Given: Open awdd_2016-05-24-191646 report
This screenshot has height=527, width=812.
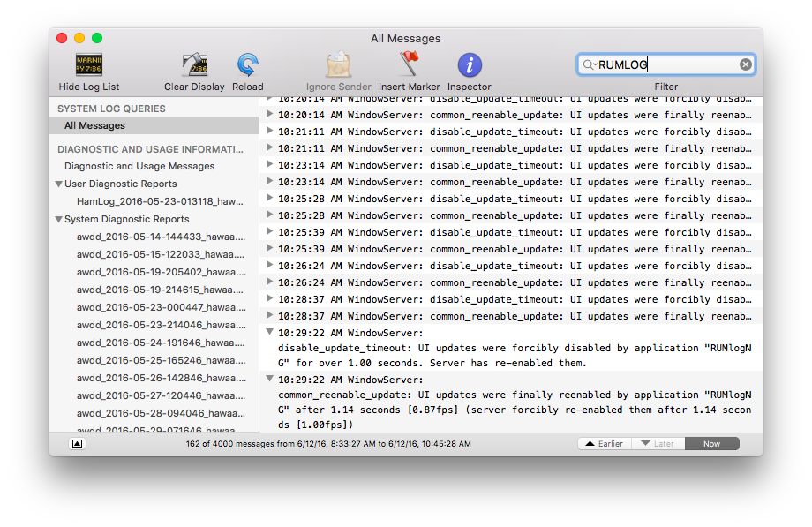Looking at the screenshot, I should click(161, 343).
